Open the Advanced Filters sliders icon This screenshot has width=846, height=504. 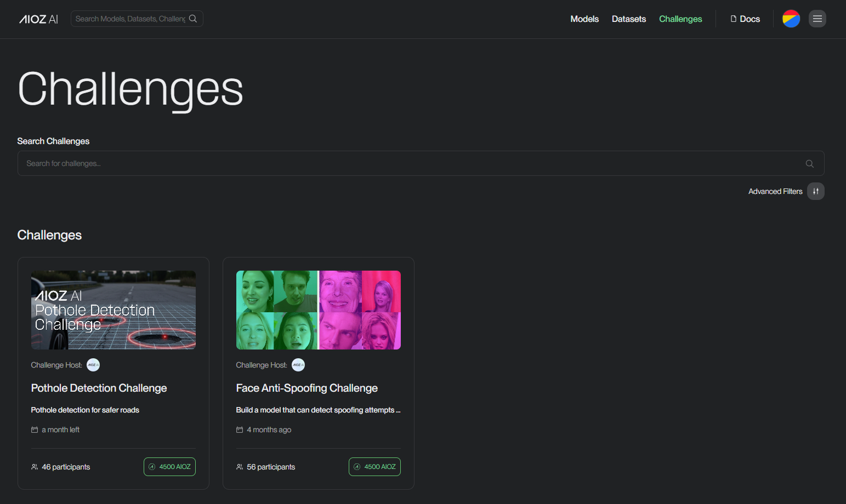(x=815, y=191)
